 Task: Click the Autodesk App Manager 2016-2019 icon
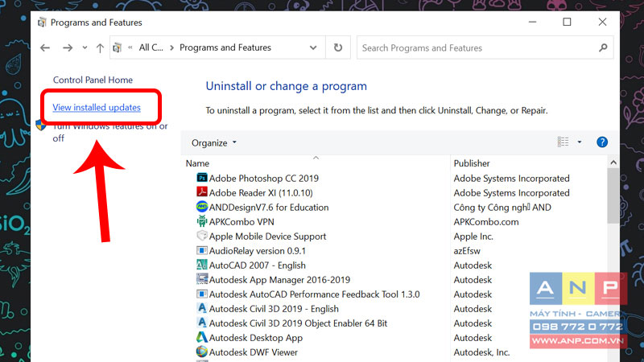click(202, 279)
